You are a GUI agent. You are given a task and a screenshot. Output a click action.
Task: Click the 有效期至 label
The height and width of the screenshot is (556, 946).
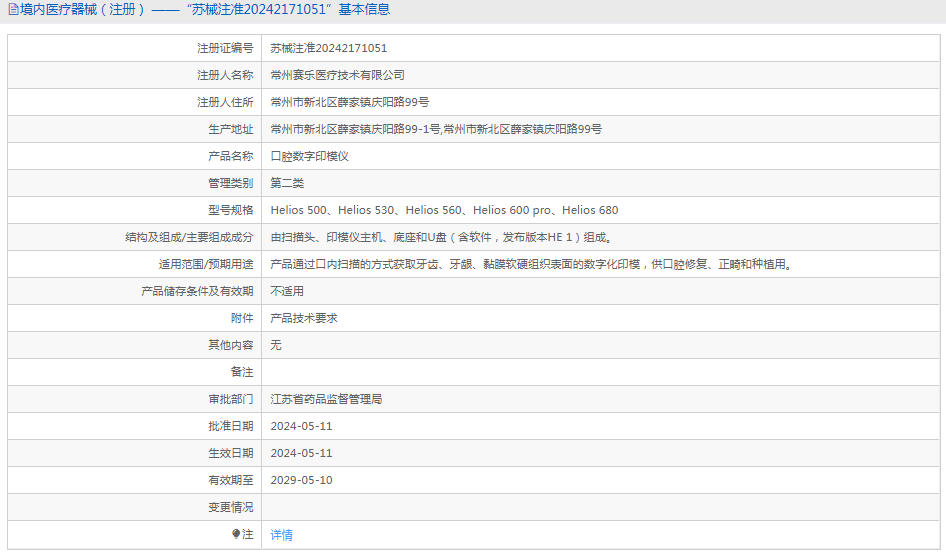click(x=230, y=481)
